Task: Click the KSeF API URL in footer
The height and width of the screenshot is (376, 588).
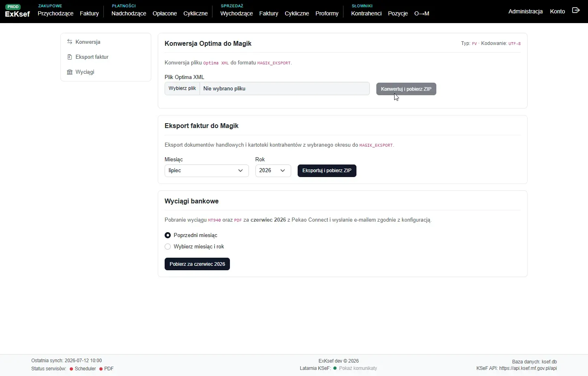Action: coord(528,368)
